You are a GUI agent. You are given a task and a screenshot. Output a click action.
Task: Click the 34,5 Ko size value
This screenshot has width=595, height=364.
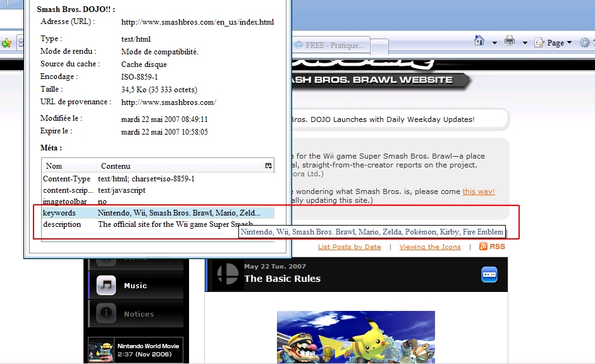click(159, 90)
